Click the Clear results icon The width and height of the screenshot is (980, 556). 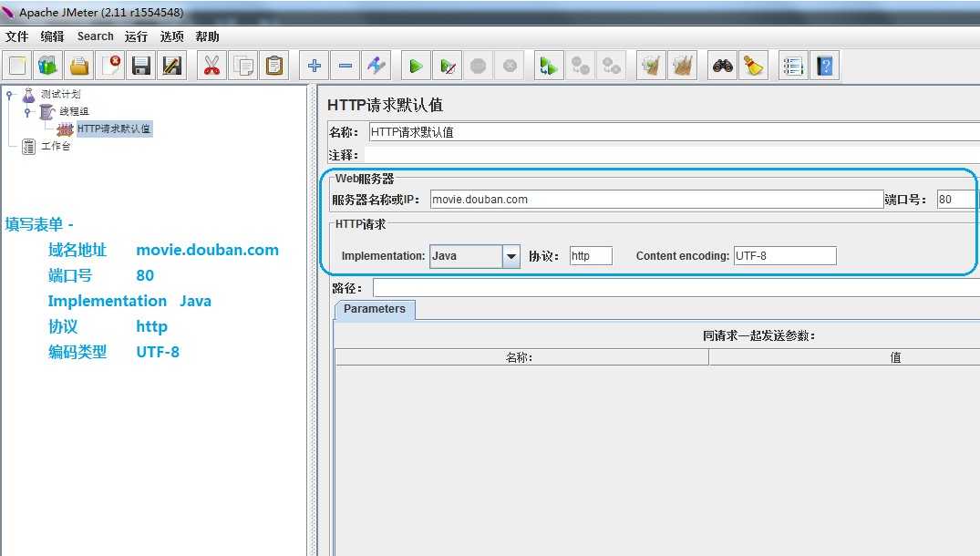click(651, 66)
